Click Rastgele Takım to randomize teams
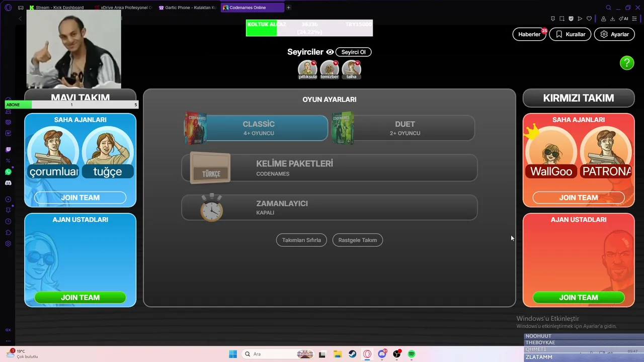Viewport: 644px width, 362px height. [x=358, y=240]
